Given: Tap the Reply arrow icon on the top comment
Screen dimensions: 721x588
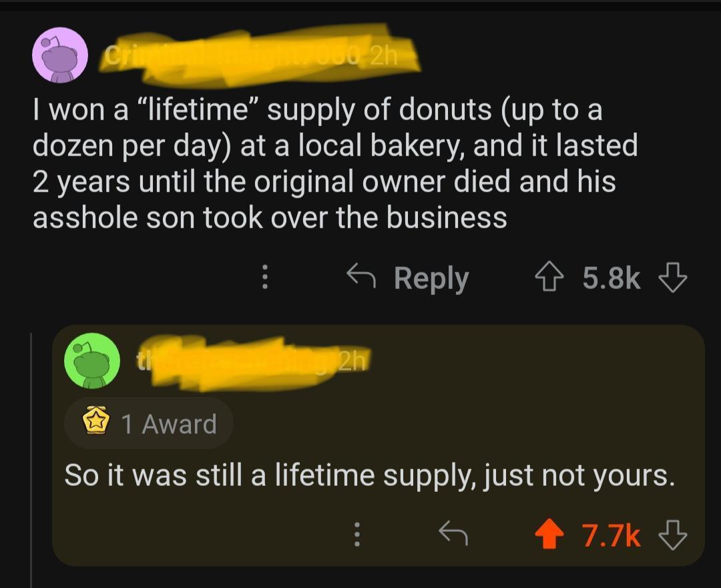Looking at the screenshot, I should coord(364,277).
